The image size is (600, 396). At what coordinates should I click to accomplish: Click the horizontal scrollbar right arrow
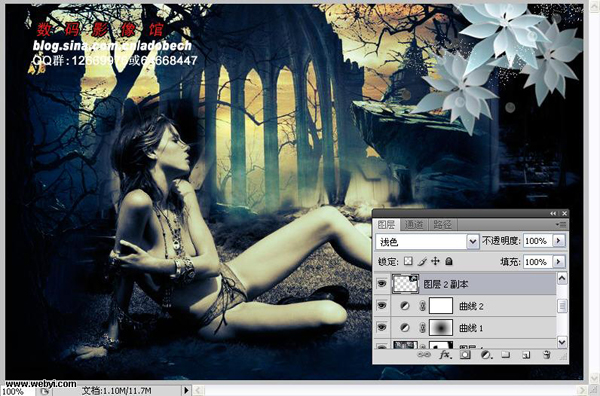(581, 391)
